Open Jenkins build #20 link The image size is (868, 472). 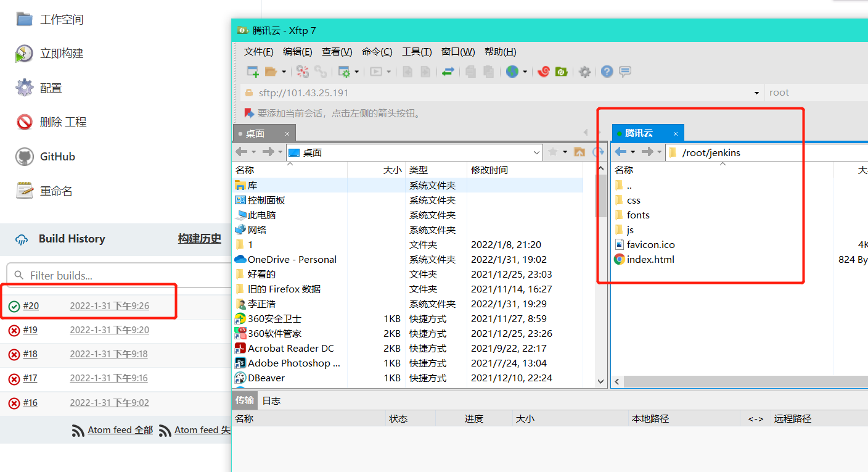click(31, 306)
